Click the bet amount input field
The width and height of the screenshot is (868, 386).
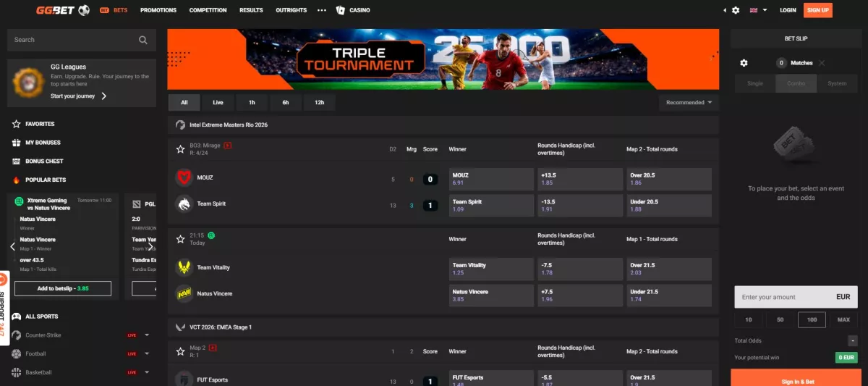[x=796, y=297]
